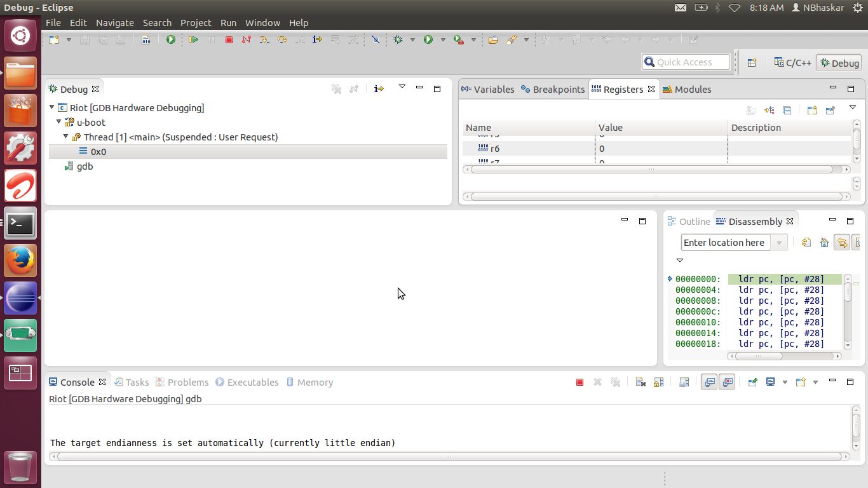Image resolution: width=868 pixels, height=488 pixels.
Task: Open the Debug launch dropdown arrow
Action: point(412,39)
